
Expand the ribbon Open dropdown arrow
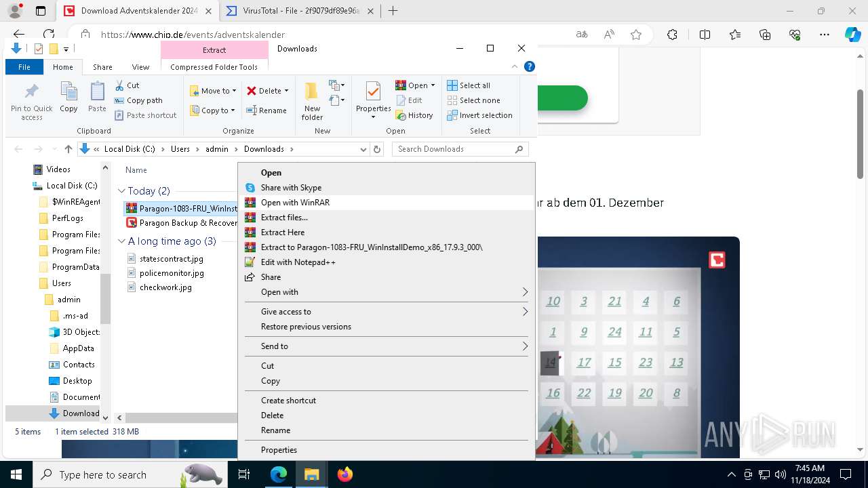pyautogui.click(x=433, y=85)
